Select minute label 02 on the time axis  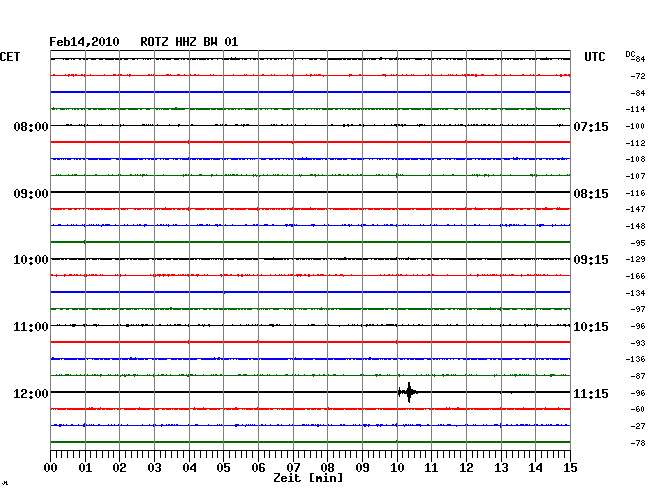click(x=119, y=468)
